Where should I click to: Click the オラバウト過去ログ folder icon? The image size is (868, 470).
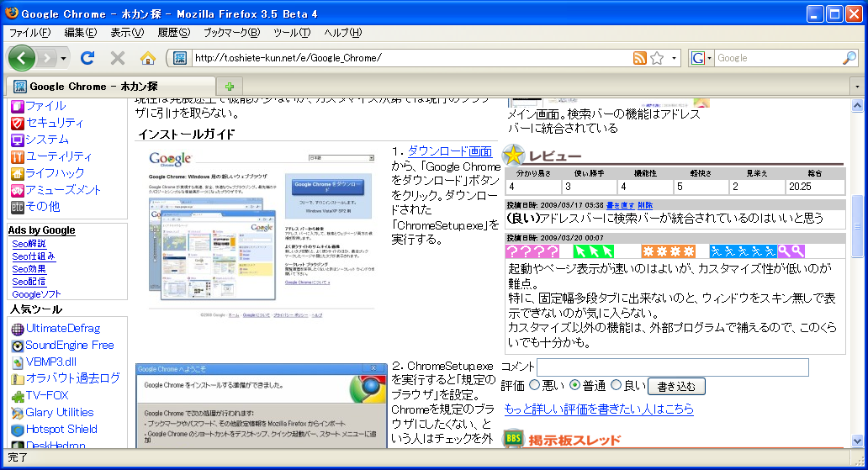coord(18,379)
